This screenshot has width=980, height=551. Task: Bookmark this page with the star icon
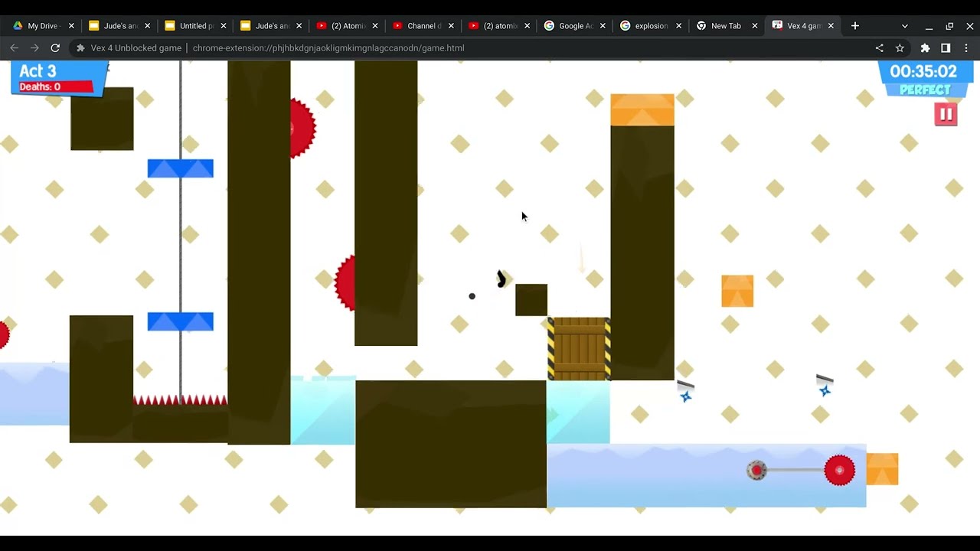point(900,47)
